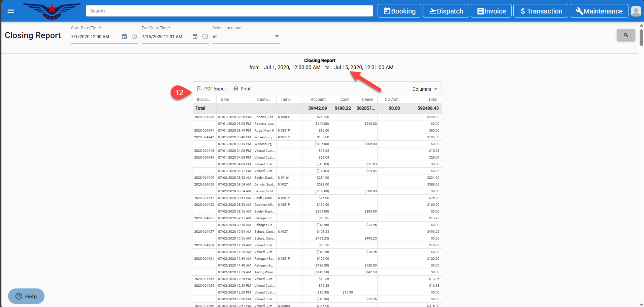Screen dimensions: 644x307
Task: Run report with magnifier search button
Action: [x=625, y=35]
